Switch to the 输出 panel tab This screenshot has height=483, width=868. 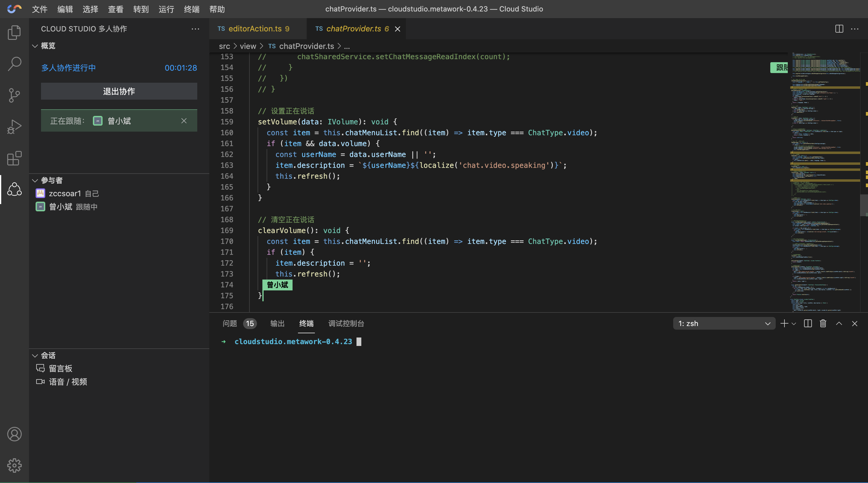click(x=277, y=324)
